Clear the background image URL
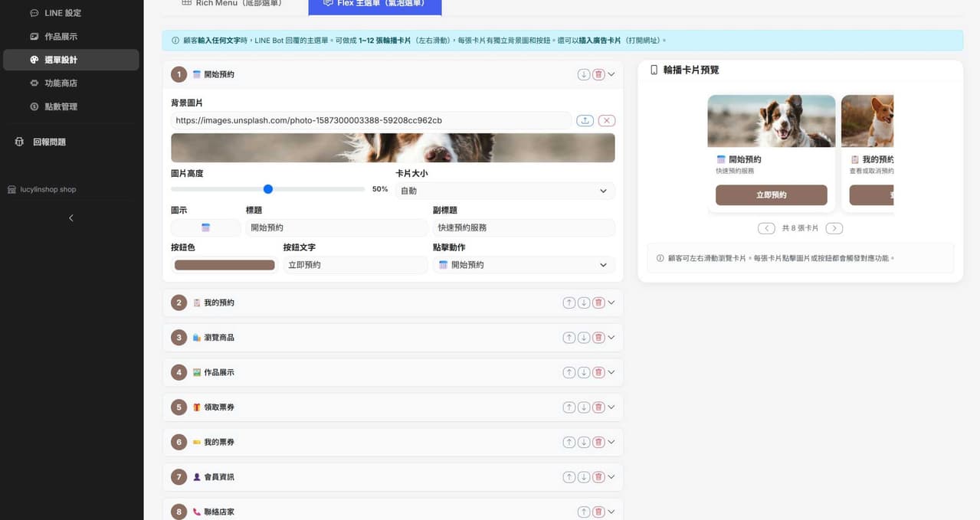This screenshot has height=520, width=980. tap(606, 120)
